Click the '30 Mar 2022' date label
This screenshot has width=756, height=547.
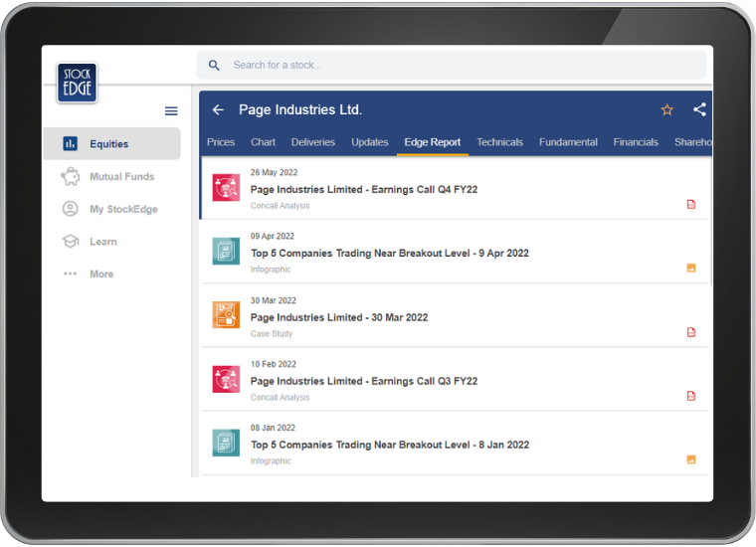click(273, 300)
